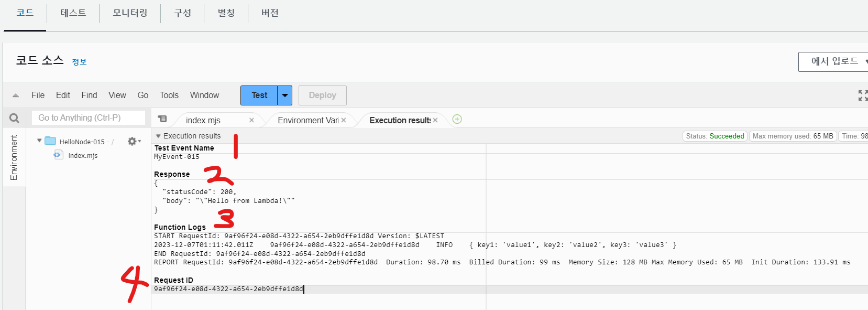Open the Window menu
868x310 pixels.
(x=204, y=95)
